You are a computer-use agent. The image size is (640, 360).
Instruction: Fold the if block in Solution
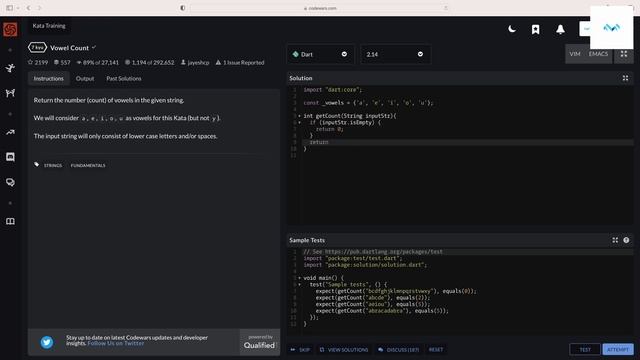click(x=299, y=122)
